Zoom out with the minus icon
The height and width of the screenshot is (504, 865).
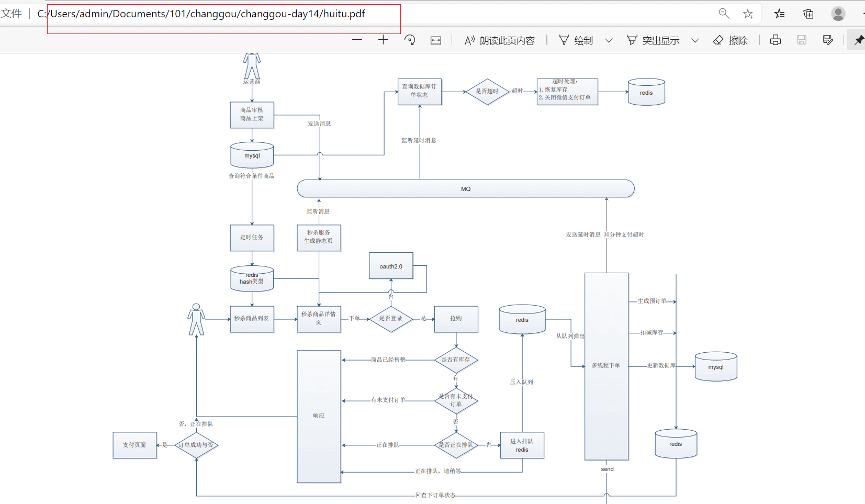coord(357,40)
